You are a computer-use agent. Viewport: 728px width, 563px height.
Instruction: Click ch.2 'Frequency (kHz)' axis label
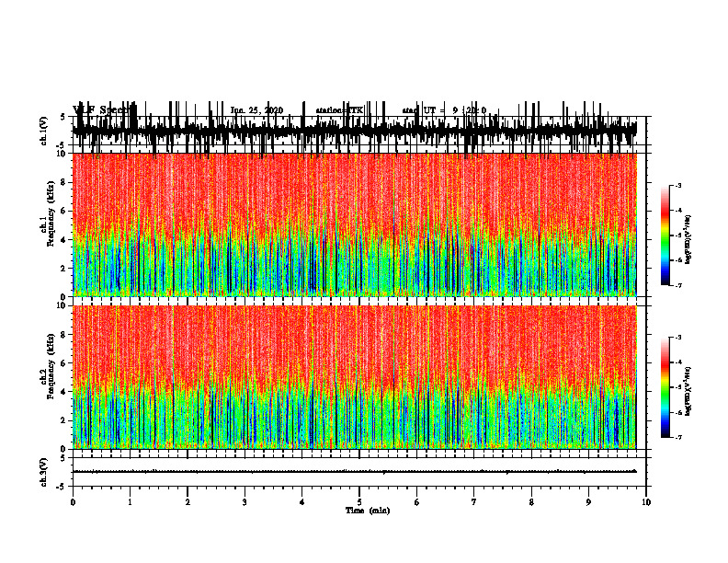point(51,366)
